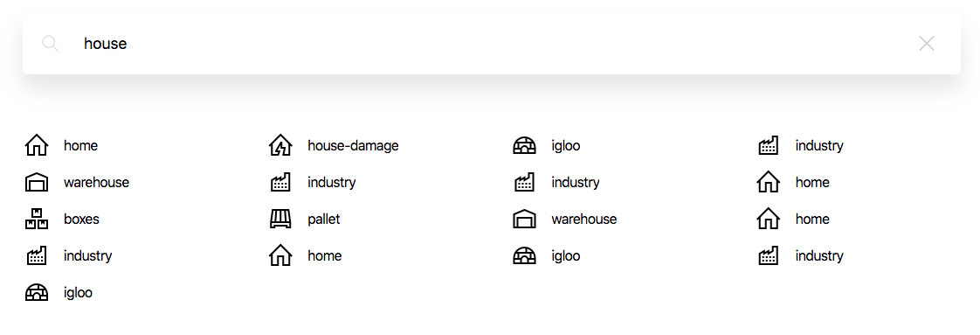
Task: Click the igloo icon in top row
Action: pos(524,146)
